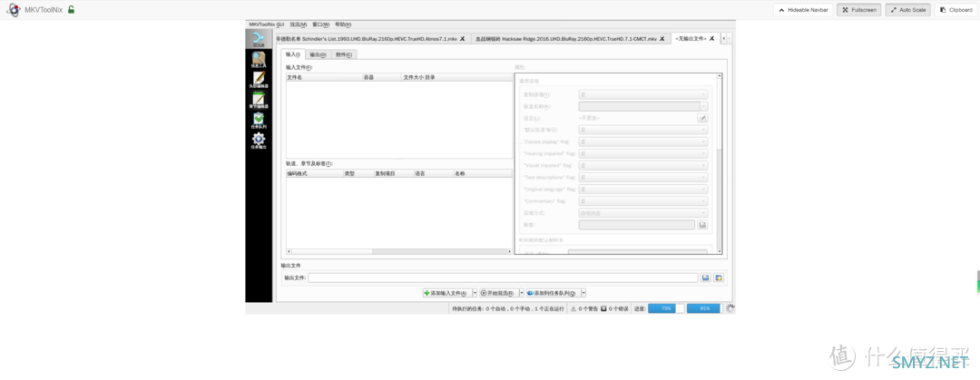Click the 添加输入文件 button
The height and width of the screenshot is (380, 980).
[446, 293]
